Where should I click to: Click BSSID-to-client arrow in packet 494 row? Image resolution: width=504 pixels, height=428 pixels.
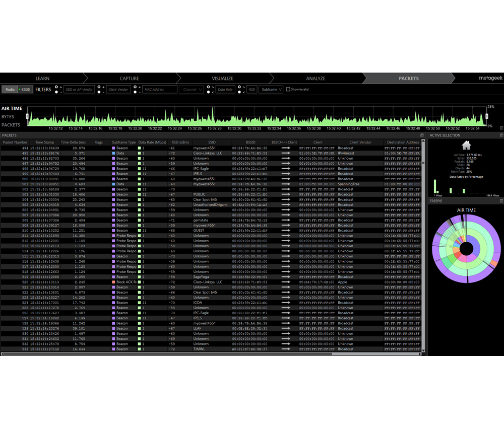click(x=286, y=148)
